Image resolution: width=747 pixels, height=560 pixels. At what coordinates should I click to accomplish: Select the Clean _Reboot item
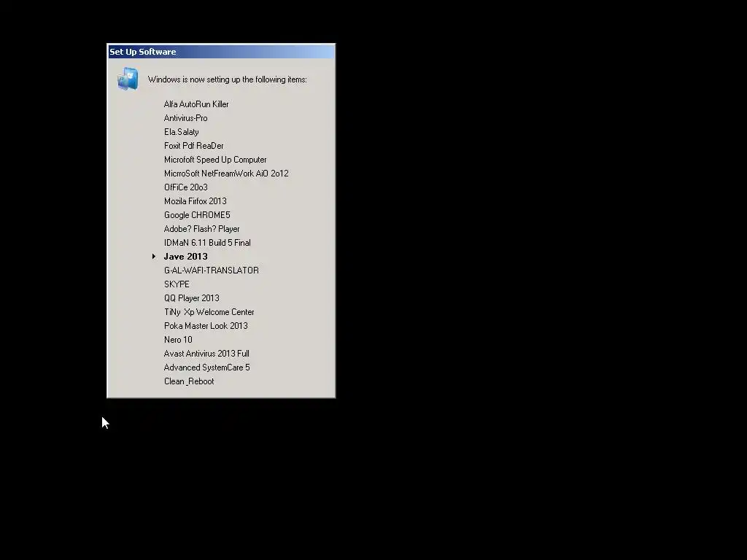pyautogui.click(x=189, y=381)
